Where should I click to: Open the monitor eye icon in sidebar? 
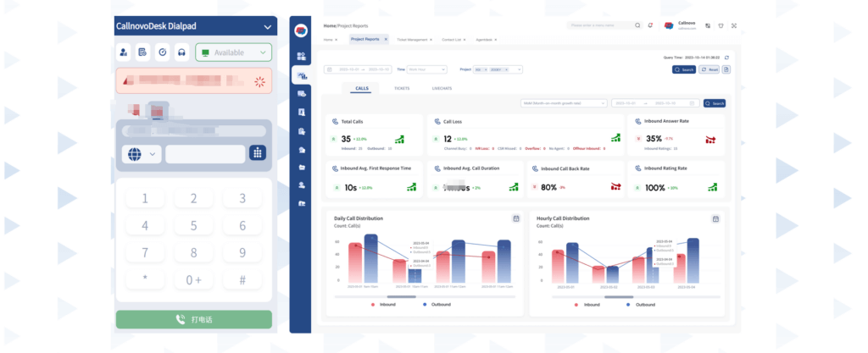click(302, 93)
